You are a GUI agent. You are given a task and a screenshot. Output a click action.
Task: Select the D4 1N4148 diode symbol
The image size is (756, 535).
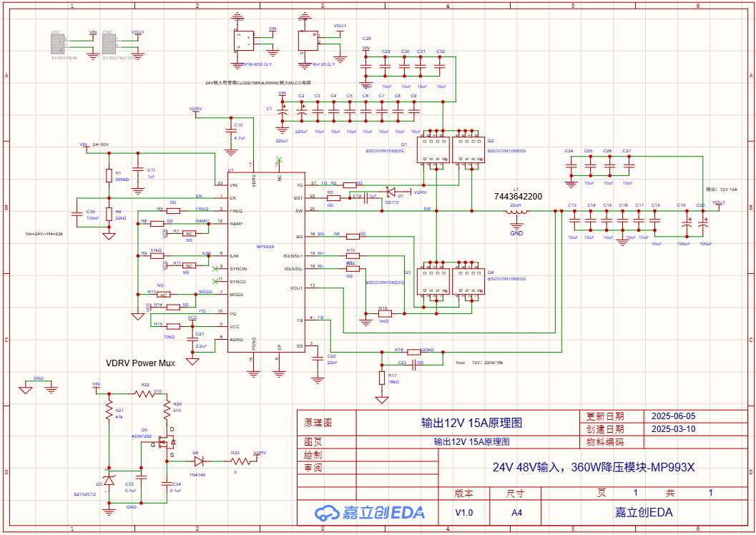click(x=199, y=461)
